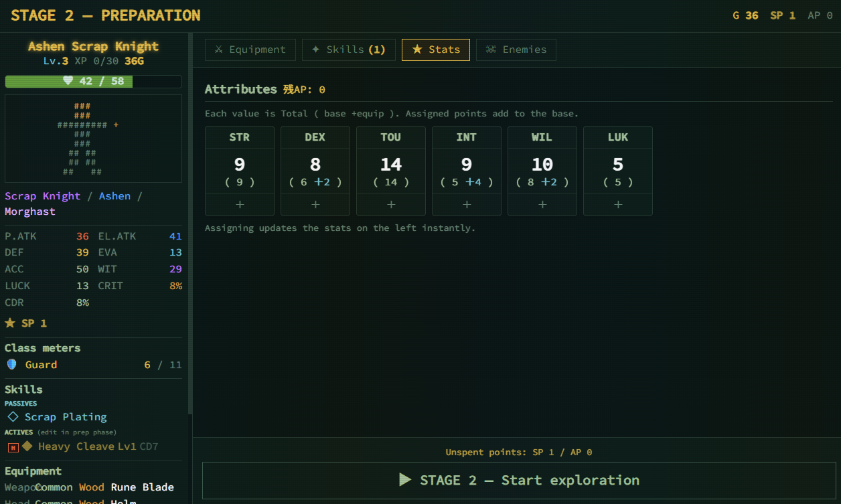Click the LUCK value 13

pos(82,286)
